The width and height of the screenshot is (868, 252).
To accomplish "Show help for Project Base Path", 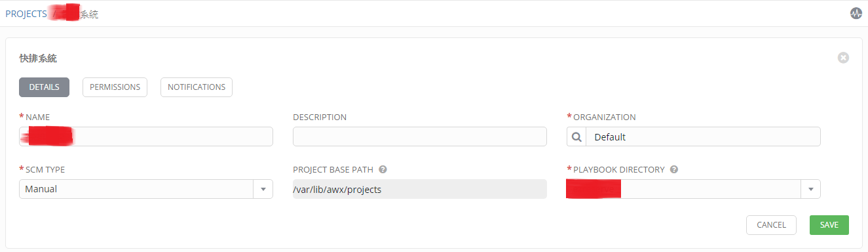I will click(x=383, y=169).
